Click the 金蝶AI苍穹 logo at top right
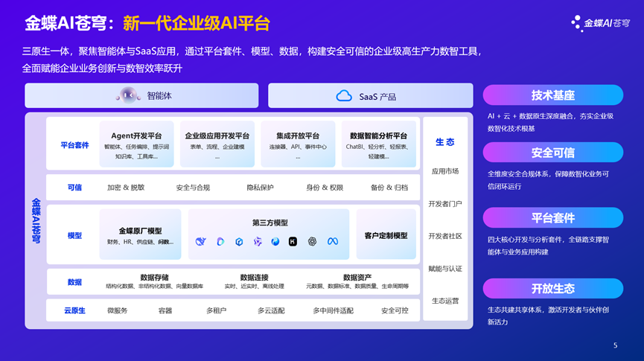The width and height of the screenshot is (644, 361). tap(600, 23)
